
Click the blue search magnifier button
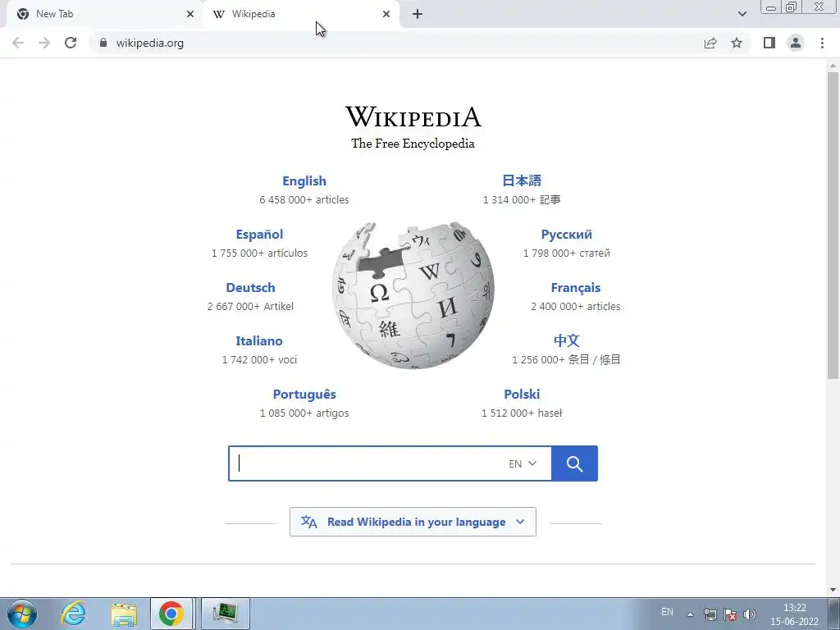pyautogui.click(x=574, y=463)
